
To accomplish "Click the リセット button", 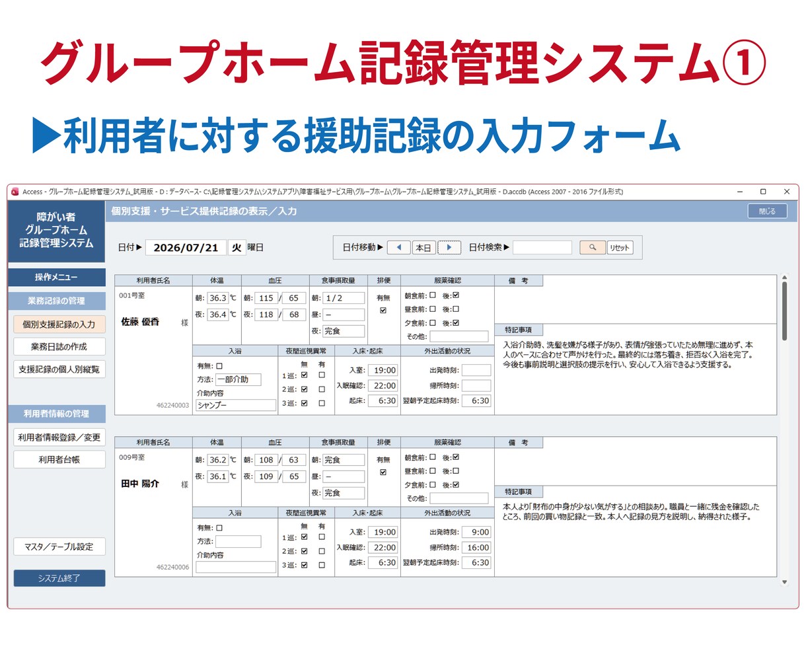I will pyautogui.click(x=620, y=248).
